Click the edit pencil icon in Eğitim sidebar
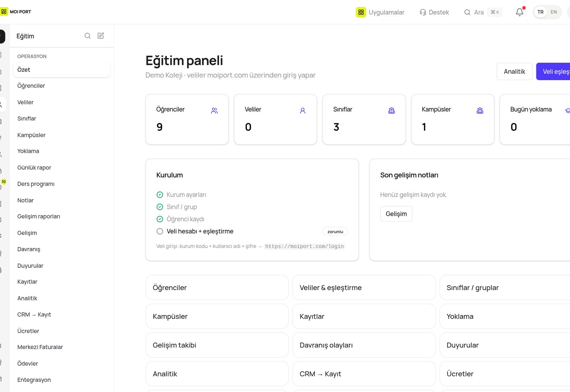Viewport: 570px width, 392px height. 101,36
